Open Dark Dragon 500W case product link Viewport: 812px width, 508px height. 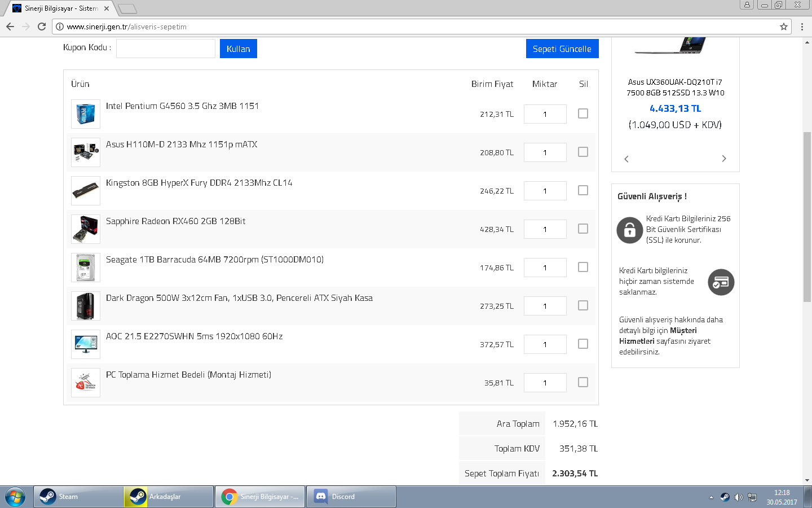(x=239, y=298)
